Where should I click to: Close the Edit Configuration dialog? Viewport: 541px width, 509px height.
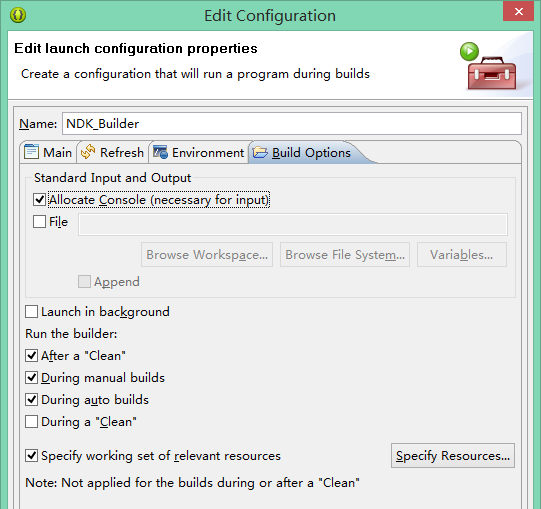(518, 11)
